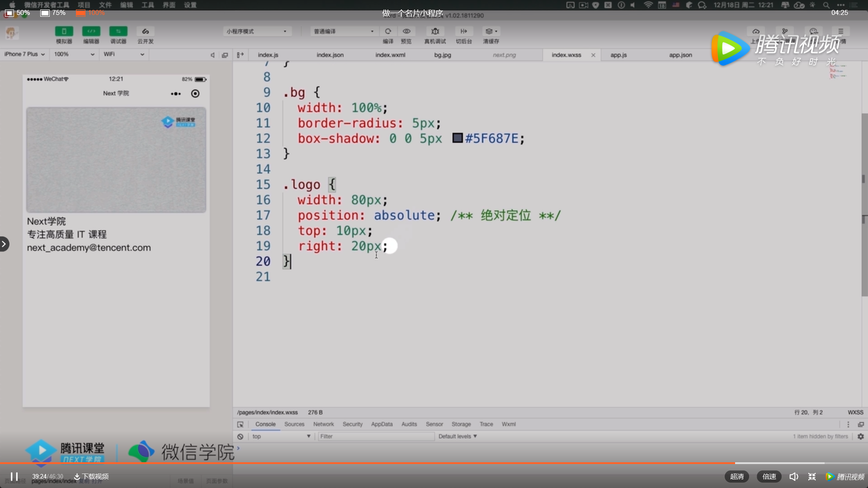Open the Wxml devtools tab

(x=509, y=424)
